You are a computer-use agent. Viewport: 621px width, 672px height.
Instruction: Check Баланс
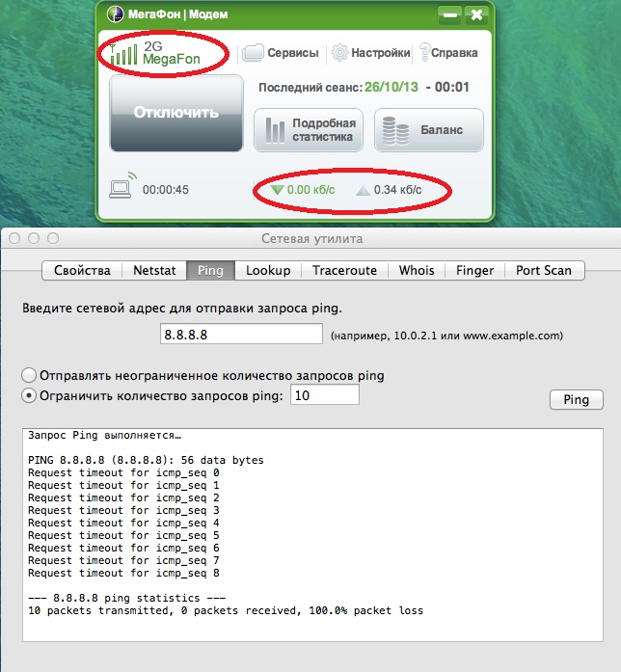tap(429, 130)
